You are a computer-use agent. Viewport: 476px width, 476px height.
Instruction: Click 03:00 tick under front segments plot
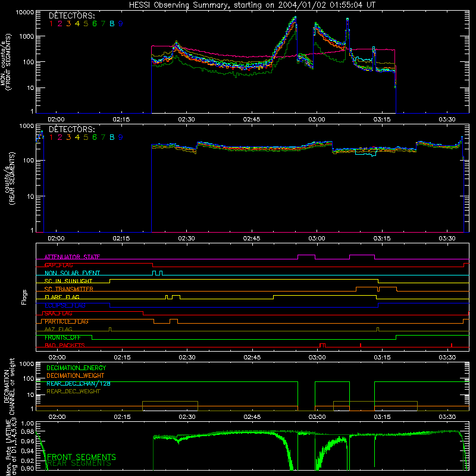point(317,120)
